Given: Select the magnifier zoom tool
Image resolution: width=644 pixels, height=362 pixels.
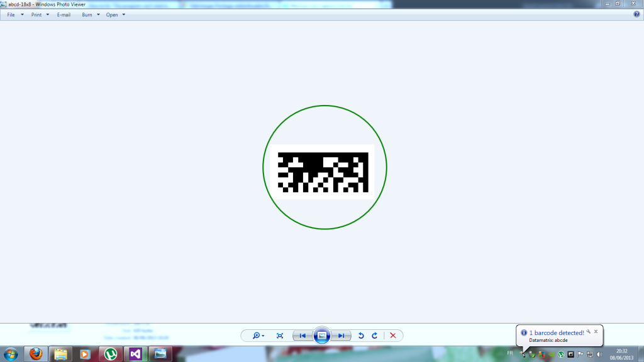Looking at the screenshot, I should point(255,336).
